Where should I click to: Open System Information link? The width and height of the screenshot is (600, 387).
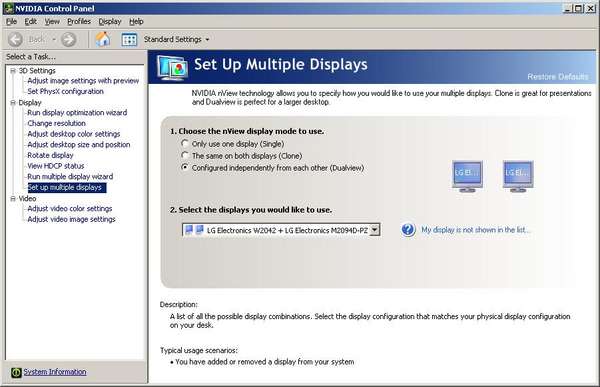pos(55,372)
